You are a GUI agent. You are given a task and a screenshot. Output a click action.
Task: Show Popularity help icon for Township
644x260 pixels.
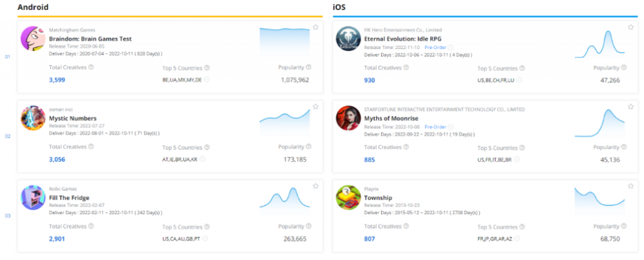tap(624, 226)
